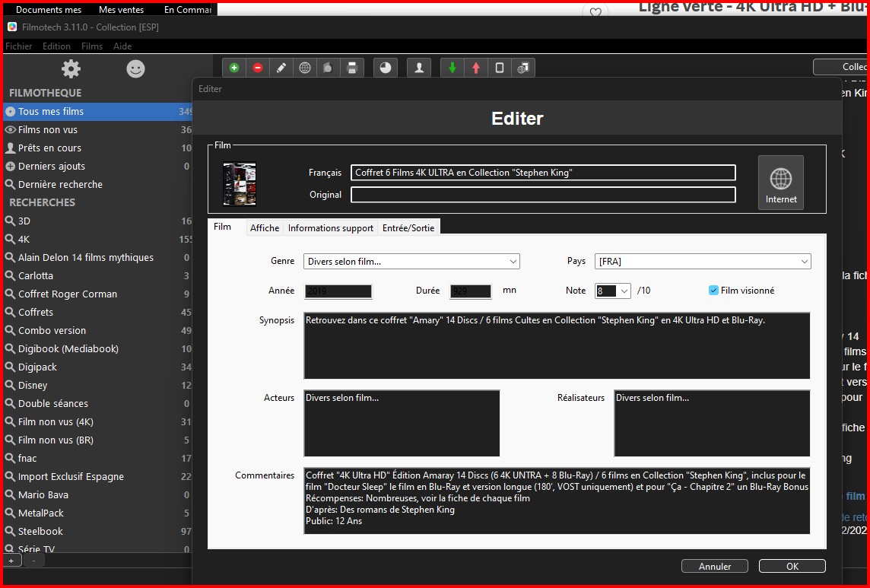The image size is (870, 588).
Task: Click the pencil edit icon in toolbar
Action: point(281,68)
